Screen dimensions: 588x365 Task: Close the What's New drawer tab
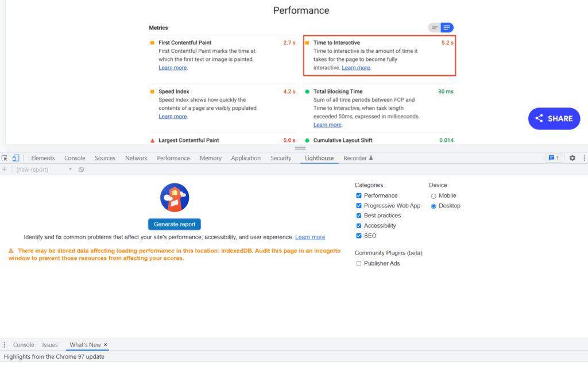pos(106,345)
